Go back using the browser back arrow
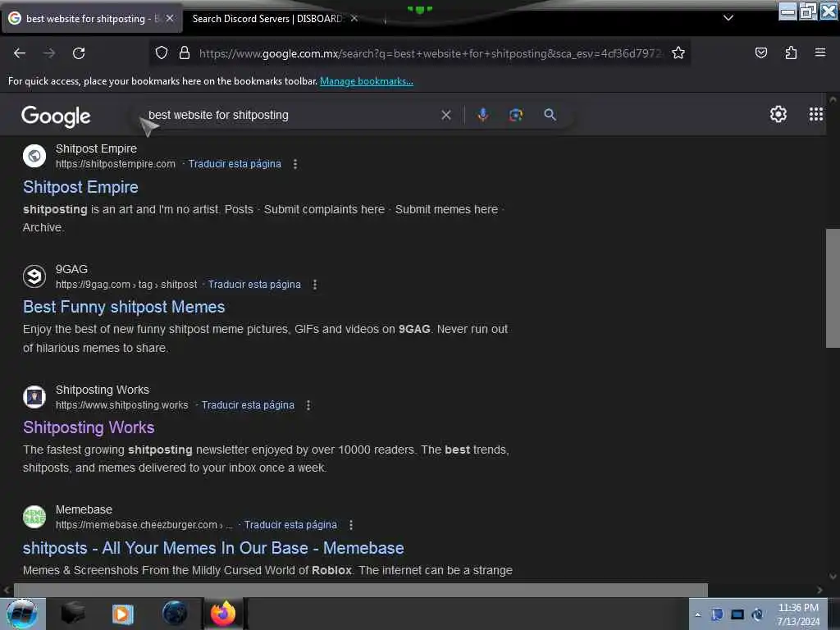Screen dimensions: 840x630 pos(20,53)
